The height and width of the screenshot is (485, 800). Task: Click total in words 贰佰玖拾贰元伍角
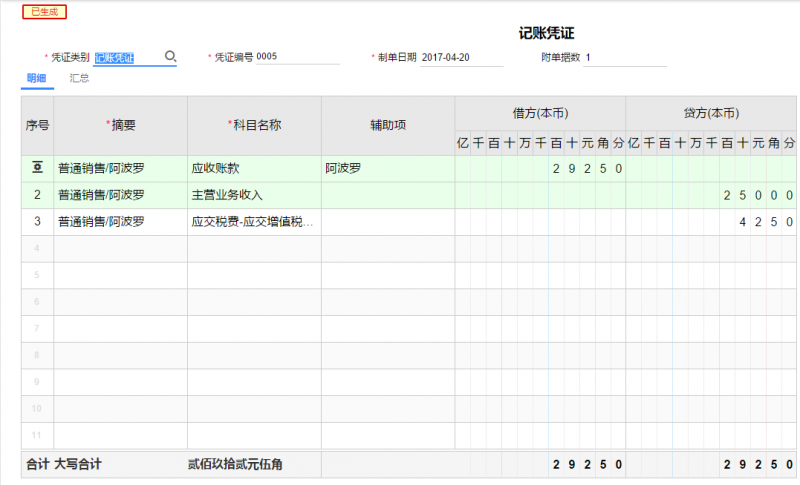point(235,464)
